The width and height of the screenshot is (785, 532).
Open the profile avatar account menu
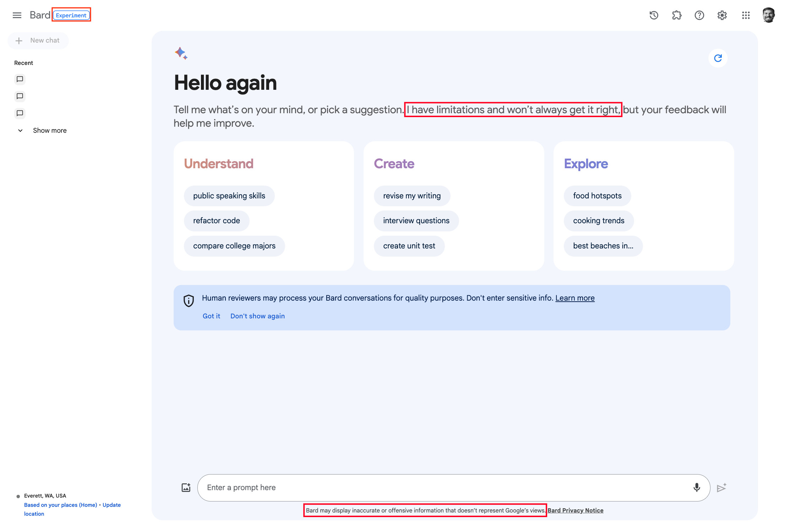coord(768,15)
